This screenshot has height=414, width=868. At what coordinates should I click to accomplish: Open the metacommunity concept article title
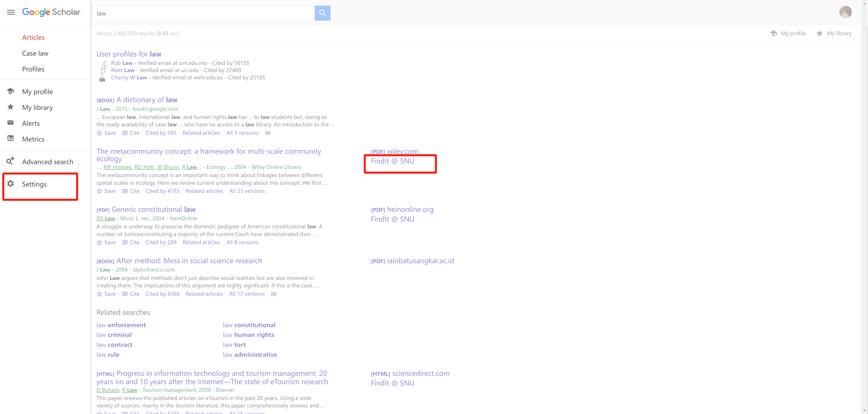coord(209,155)
